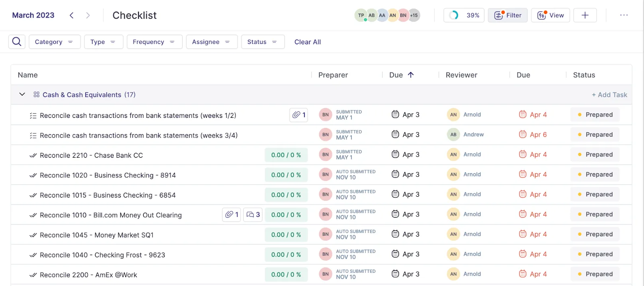
Task: Click AN reviewer avatar on Chase Bank CC row
Action: [453, 154]
